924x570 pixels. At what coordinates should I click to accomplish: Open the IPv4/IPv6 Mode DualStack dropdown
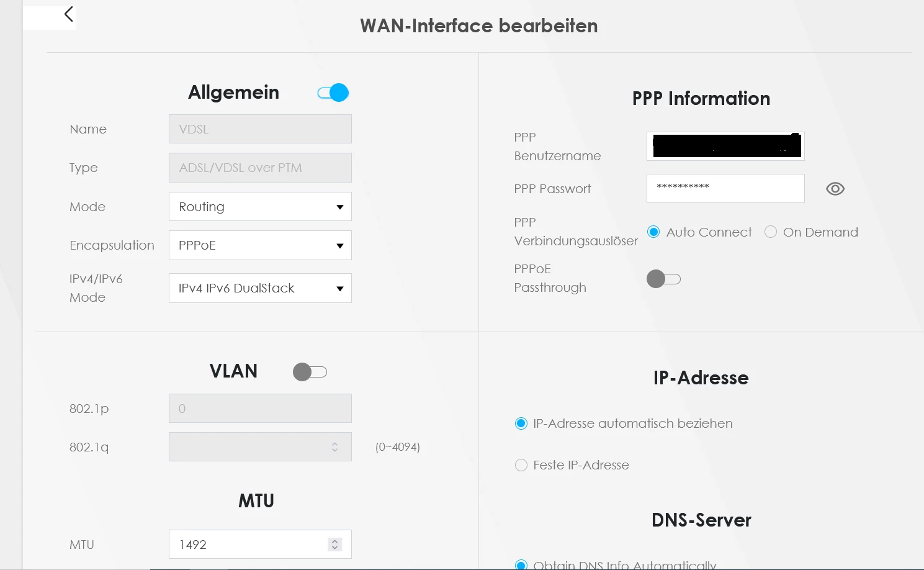click(x=260, y=288)
